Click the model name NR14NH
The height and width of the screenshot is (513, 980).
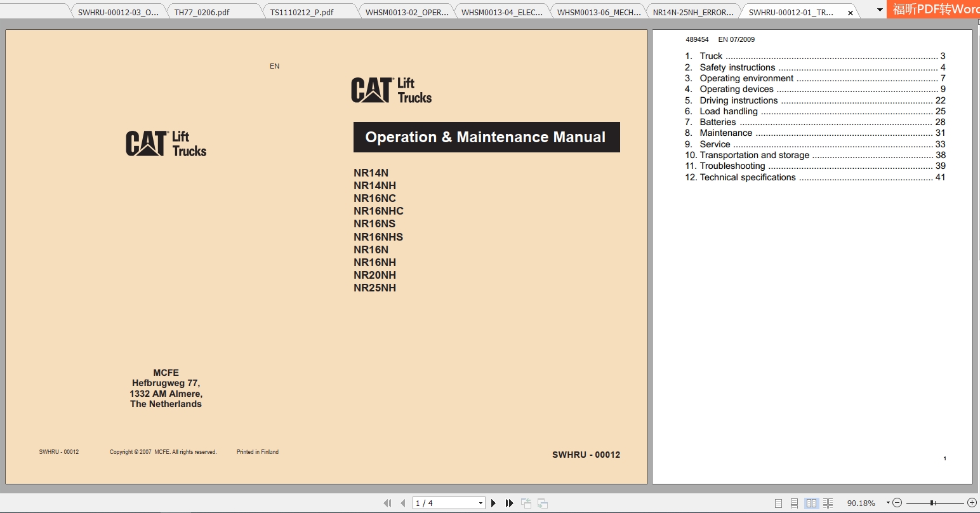pyautogui.click(x=375, y=185)
